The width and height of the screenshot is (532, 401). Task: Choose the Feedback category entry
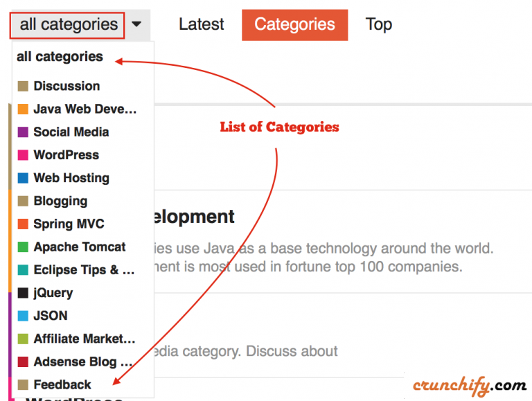click(62, 384)
